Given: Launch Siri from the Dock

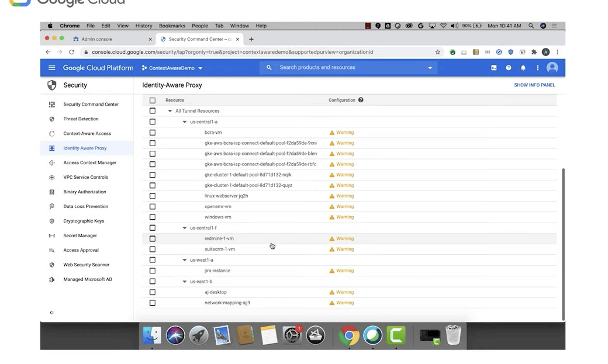Looking at the screenshot, I should coord(175,335).
